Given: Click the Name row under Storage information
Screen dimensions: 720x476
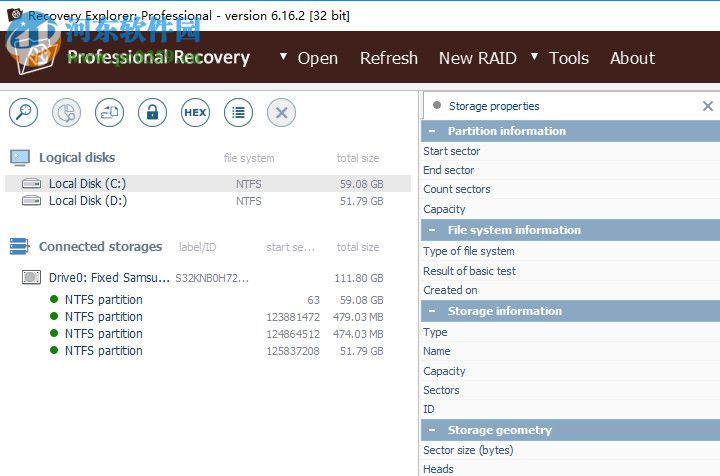Looking at the screenshot, I should click(570, 351).
